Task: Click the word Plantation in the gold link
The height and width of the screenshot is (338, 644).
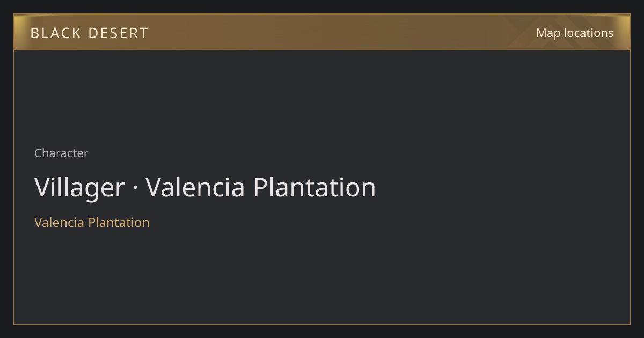Action: [x=119, y=223]
